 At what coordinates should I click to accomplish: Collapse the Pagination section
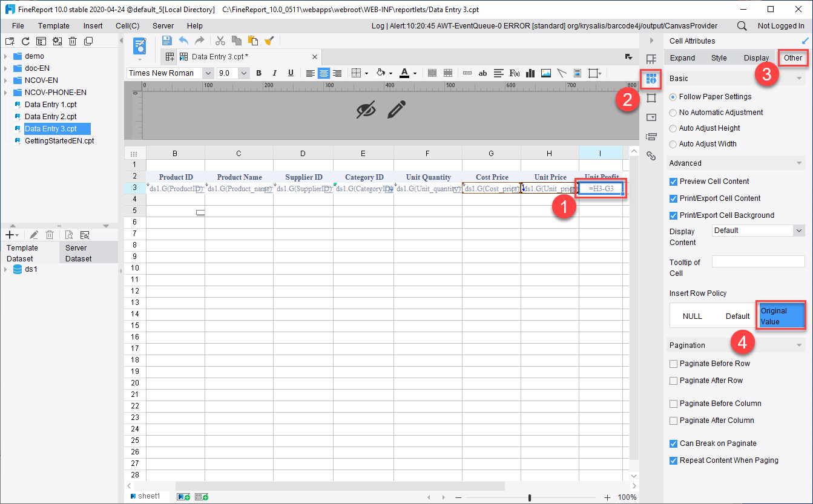coord(800,345)
